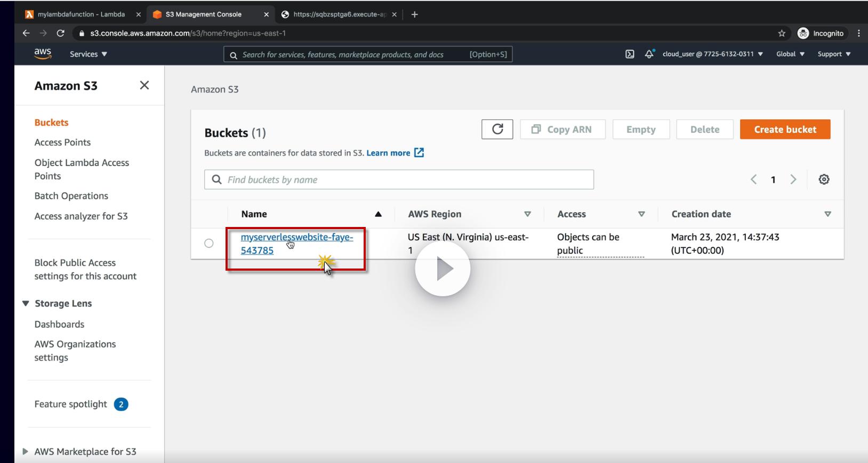Click the Amazon S3 breadcrumb

(215, 90)
